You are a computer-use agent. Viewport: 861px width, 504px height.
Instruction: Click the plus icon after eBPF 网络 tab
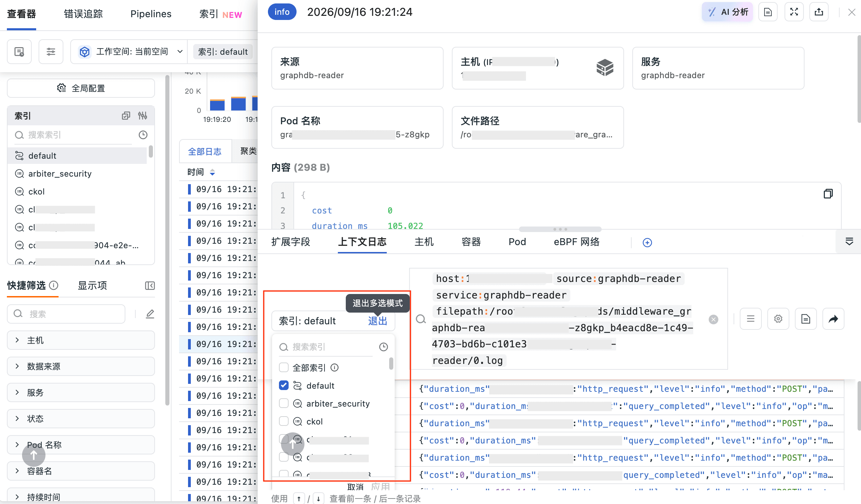point(647,243)
